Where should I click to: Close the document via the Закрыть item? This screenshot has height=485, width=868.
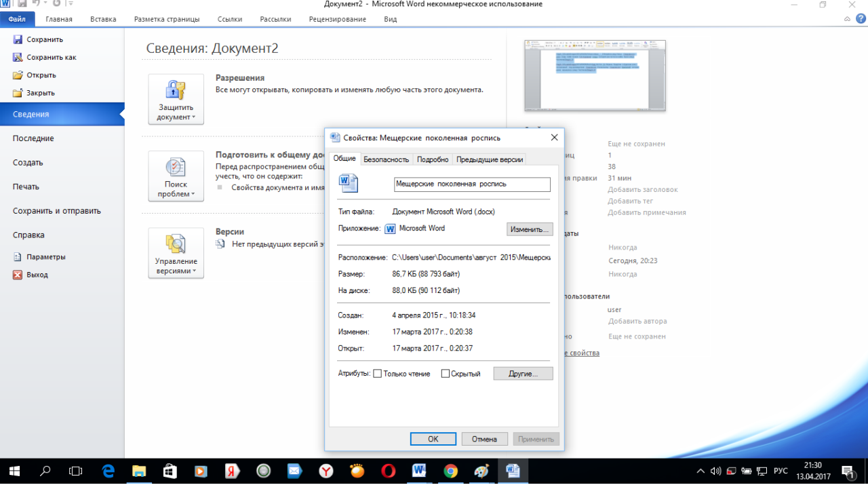[x=34, y=92]
